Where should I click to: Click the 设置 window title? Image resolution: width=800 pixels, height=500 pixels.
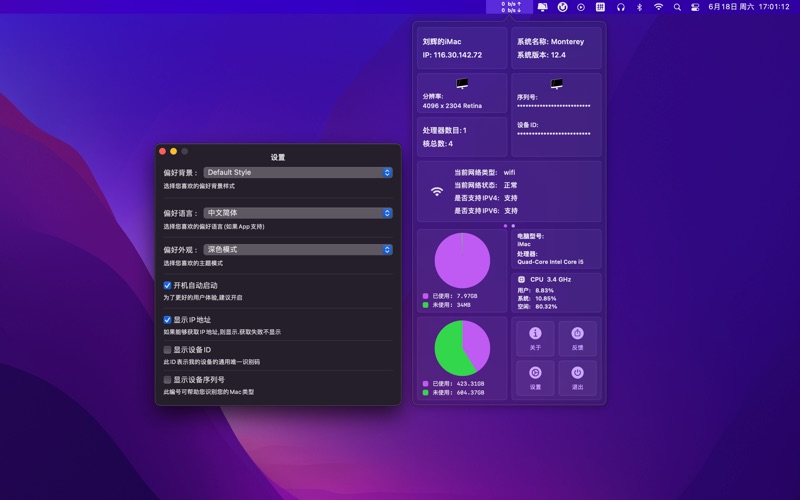click(x=278, y=157)
